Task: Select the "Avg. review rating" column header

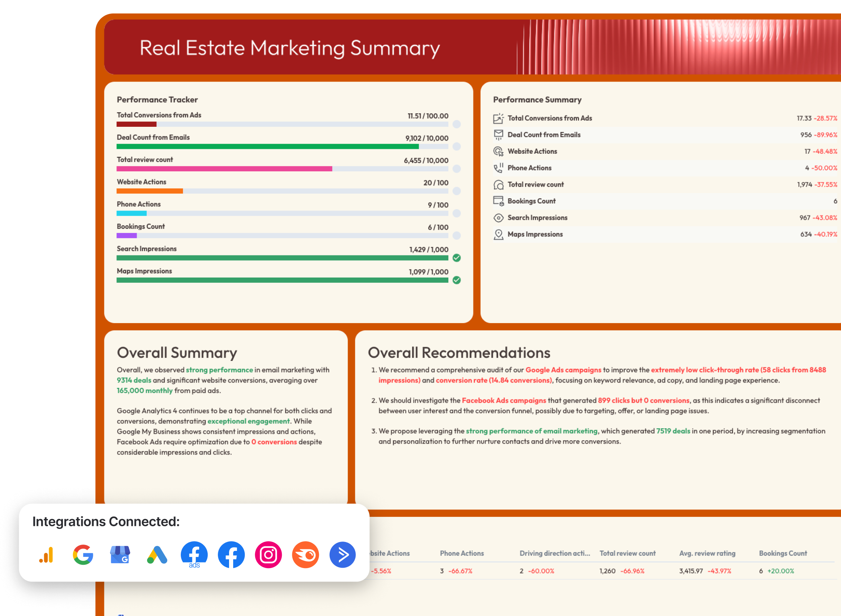Action: pos(707,554)
